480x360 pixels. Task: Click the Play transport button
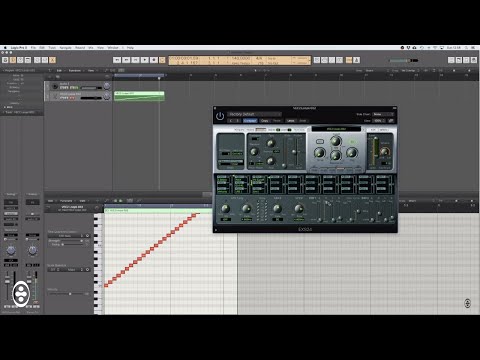(x=145, y=60)
